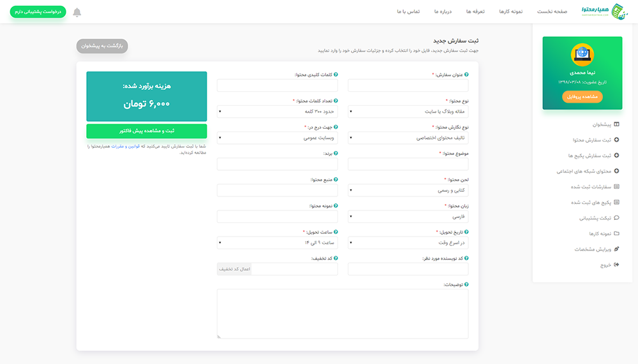Click the ۶,۰۰۰ تومان estimated cost amount

[x=147, y=104]
